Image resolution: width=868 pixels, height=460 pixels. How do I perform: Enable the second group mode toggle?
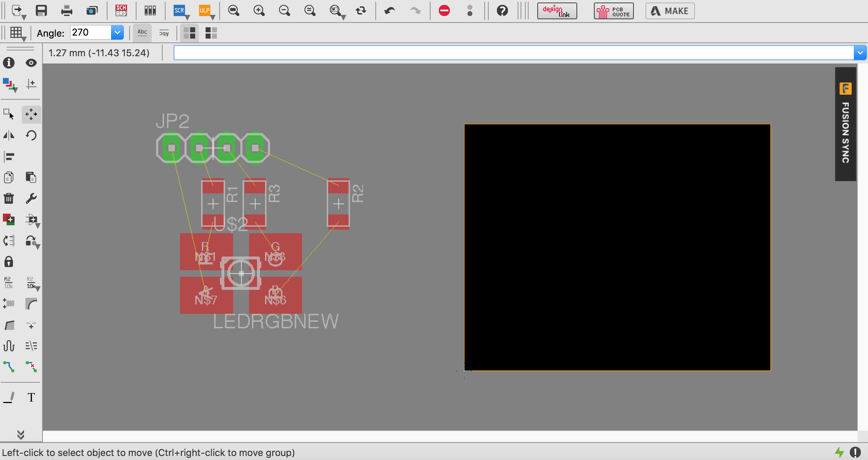coord(211,33)
